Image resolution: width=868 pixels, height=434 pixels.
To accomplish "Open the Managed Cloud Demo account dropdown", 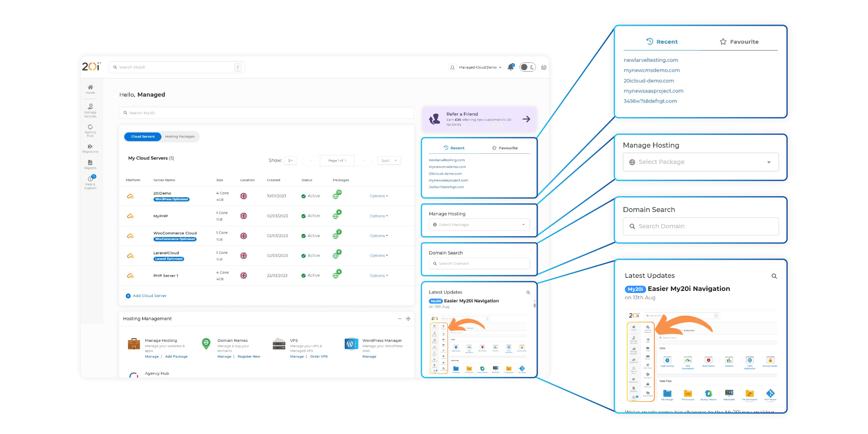I will point(475,67).
